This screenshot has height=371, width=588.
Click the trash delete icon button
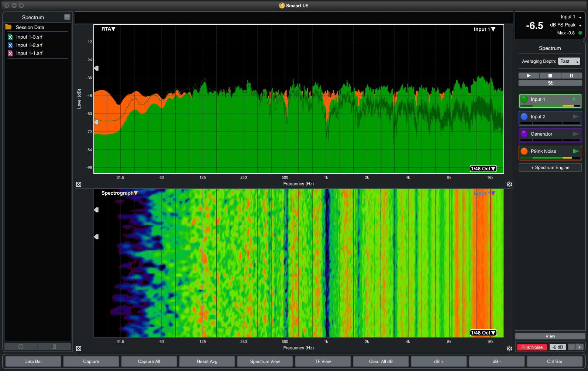(54, 347)
